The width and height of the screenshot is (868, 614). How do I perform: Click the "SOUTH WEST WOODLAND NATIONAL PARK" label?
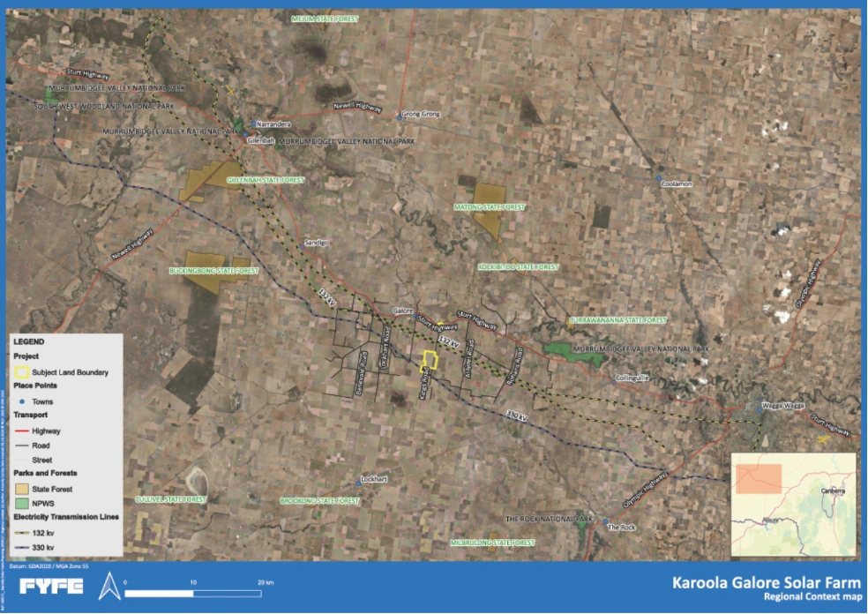pyautogui.click(x=104, y=106)
